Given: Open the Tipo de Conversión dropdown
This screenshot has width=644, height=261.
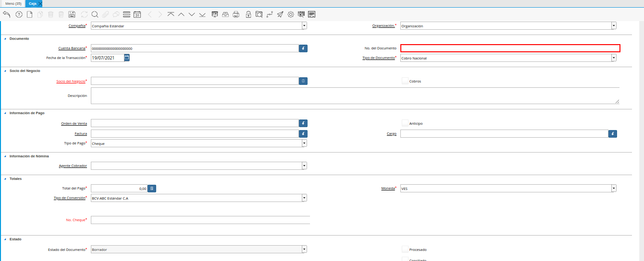Looking at the screenshot, I should [304, 198].
